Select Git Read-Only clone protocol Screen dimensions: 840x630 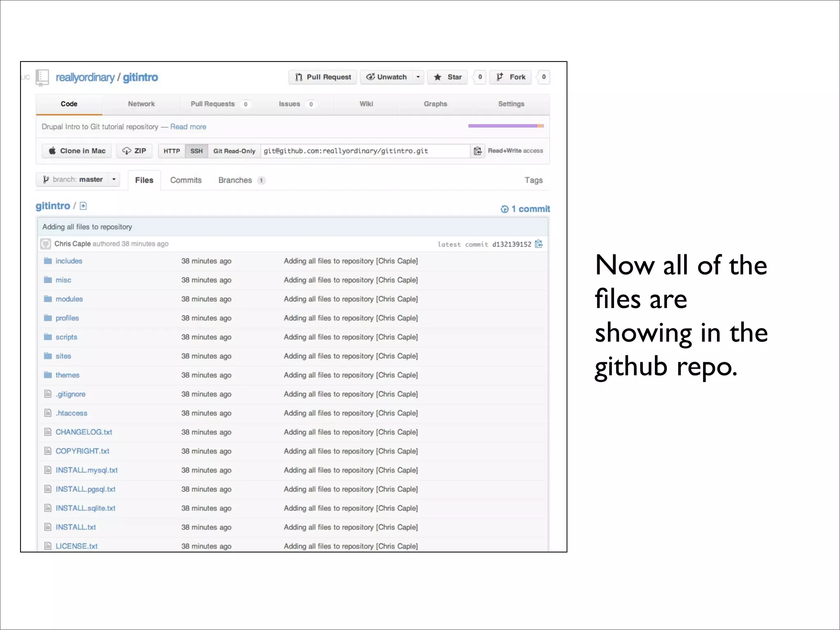click(234, 151)
